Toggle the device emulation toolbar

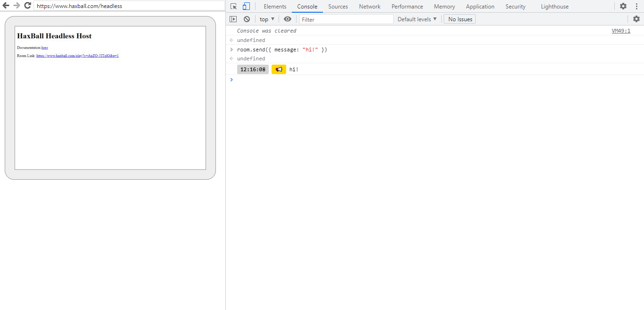click(246, 6)
